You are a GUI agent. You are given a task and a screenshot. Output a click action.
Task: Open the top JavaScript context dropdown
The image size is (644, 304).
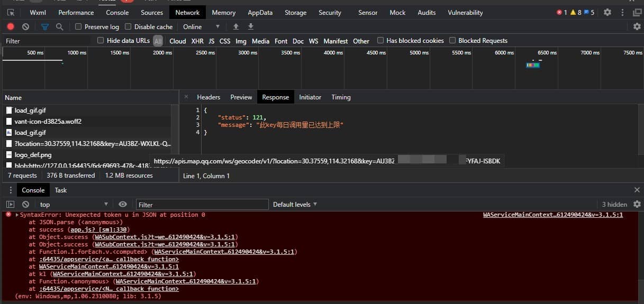[x=74, y=204]
